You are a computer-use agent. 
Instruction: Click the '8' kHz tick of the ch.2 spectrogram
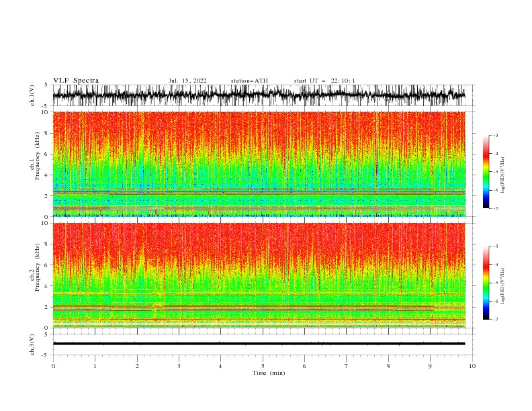(x=48, y=244)
